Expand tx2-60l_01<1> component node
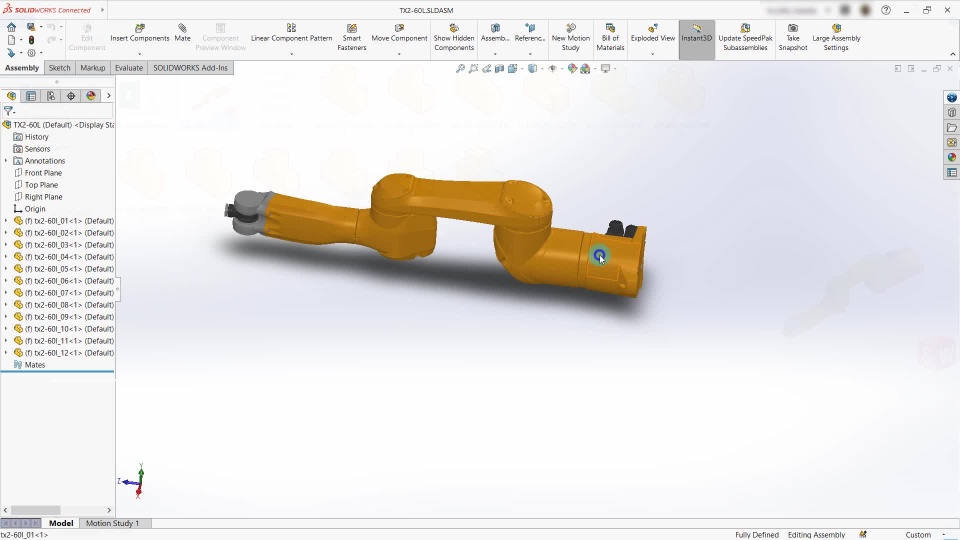960x540 pixels. 6,220
